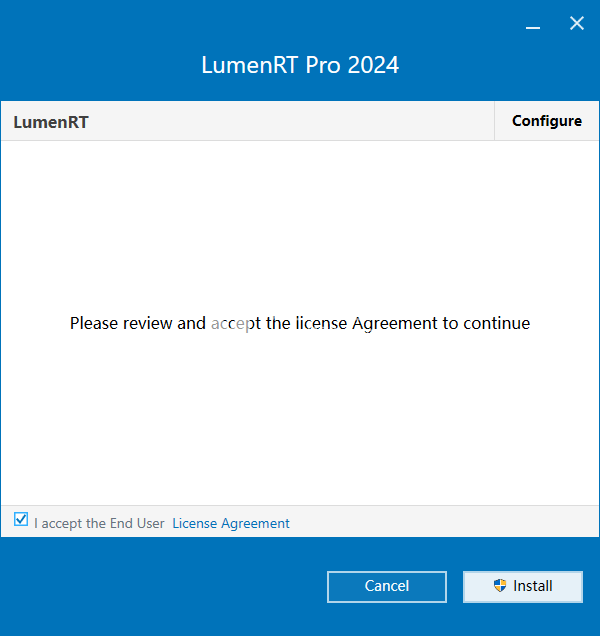This screenshot has width=600, height=636.
Task: Click the word 'Cancel' on the button
Action: 387,586
